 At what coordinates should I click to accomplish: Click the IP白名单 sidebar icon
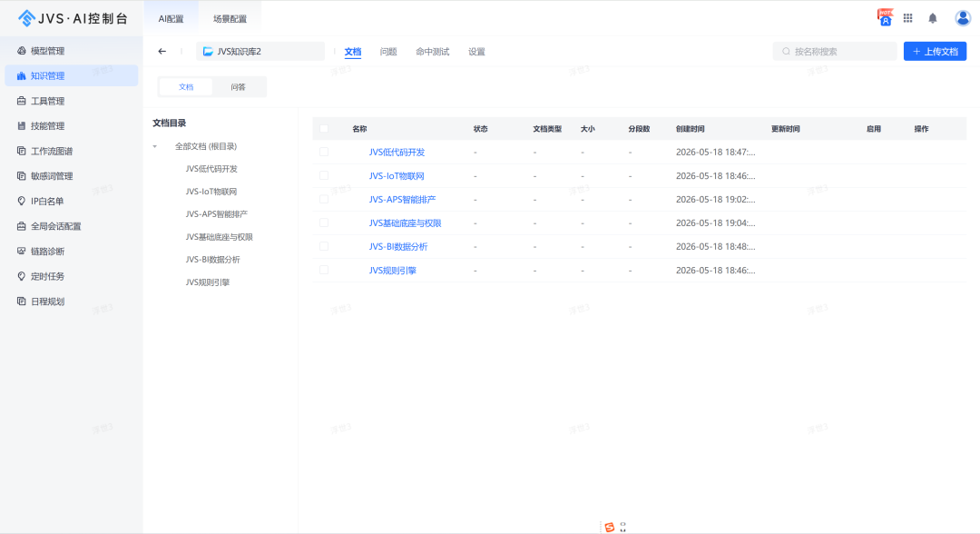21,201
